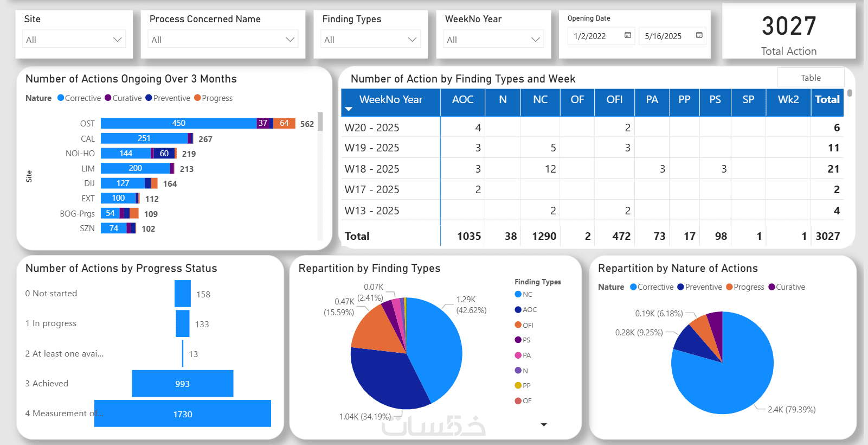Click the vertical scrollbar of the week table
The width and height of the screenshot is (868, 445).
click(x=850, y=93)
